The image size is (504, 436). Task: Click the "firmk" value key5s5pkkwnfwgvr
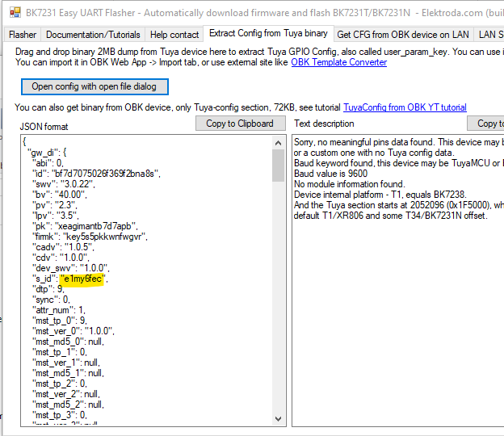[104, 237]
